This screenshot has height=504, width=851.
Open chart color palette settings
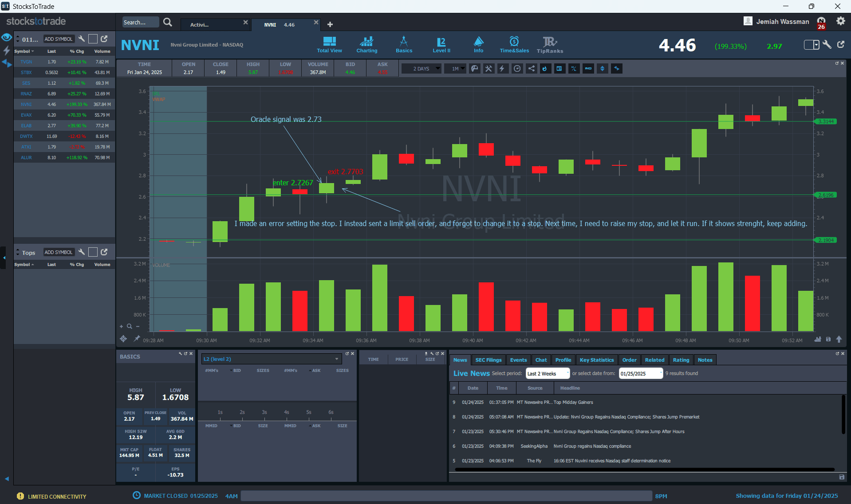pos(475,69)
